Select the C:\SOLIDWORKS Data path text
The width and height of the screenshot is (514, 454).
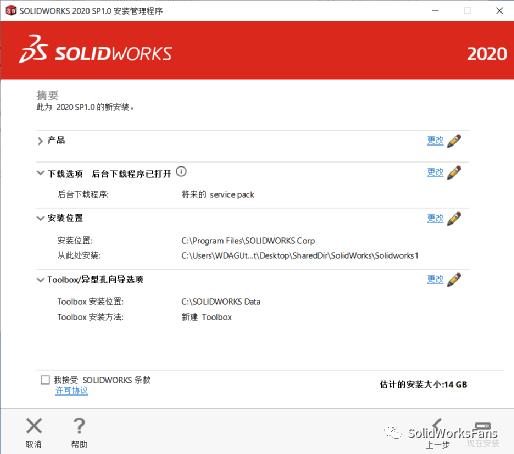coord(221,302)
